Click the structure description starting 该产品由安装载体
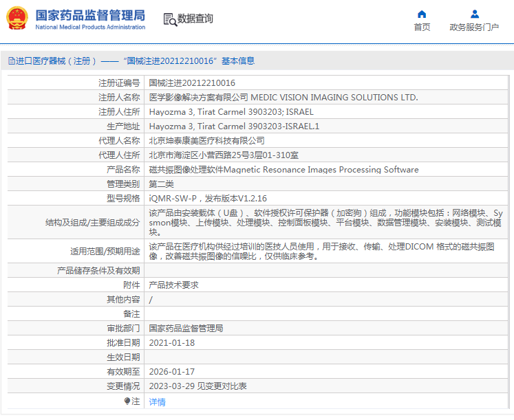Viewport: 514px width, 420px height. click(x=326, y=223)
